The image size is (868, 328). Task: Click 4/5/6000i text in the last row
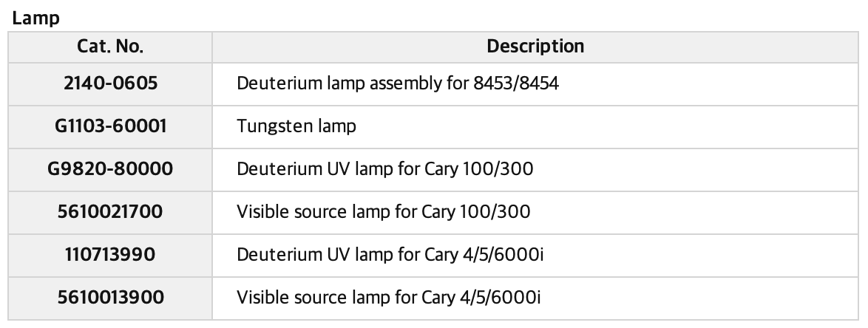[x=500, y=298]
